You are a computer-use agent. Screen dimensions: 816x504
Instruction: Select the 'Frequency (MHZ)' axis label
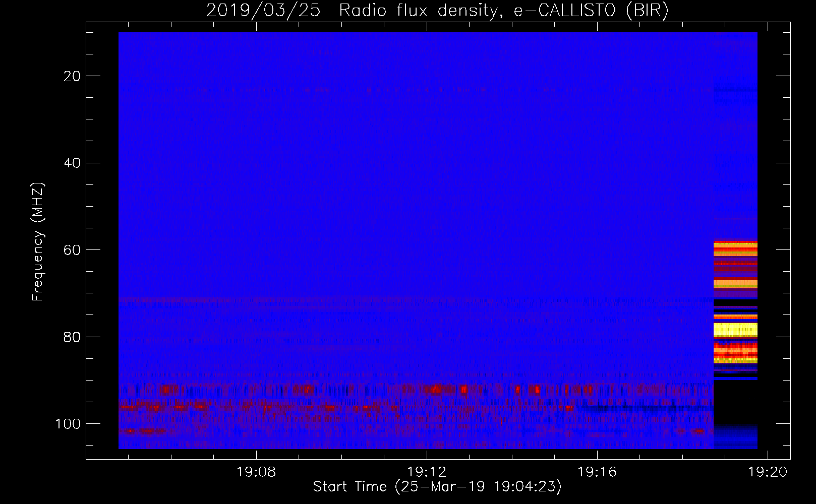38,241
